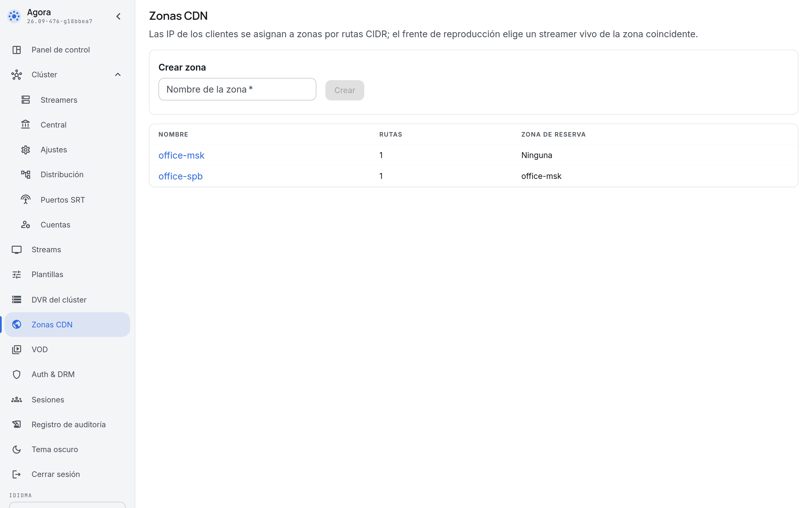Click the Cuentas user-settings icon

25,224
